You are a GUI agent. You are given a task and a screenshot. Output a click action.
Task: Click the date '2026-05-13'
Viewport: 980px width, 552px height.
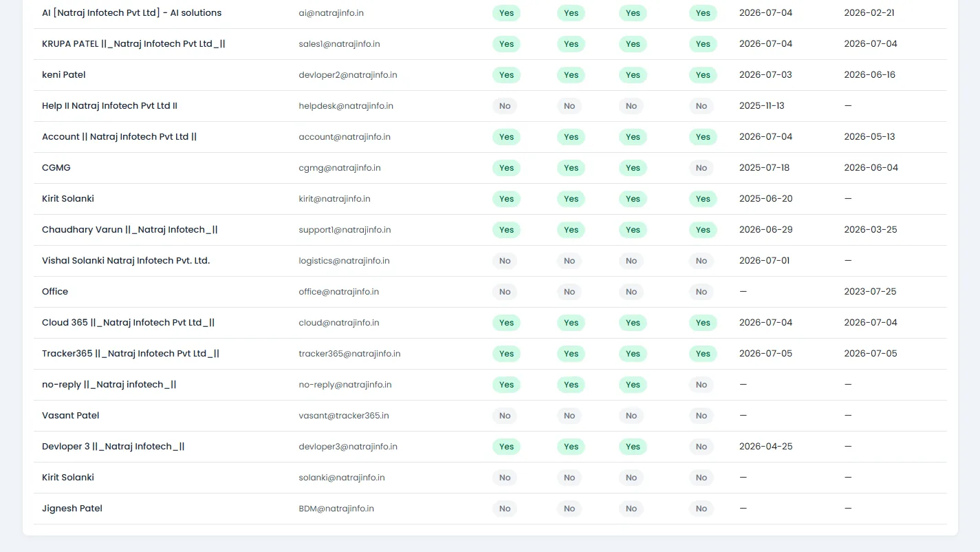tap(870, 137)
